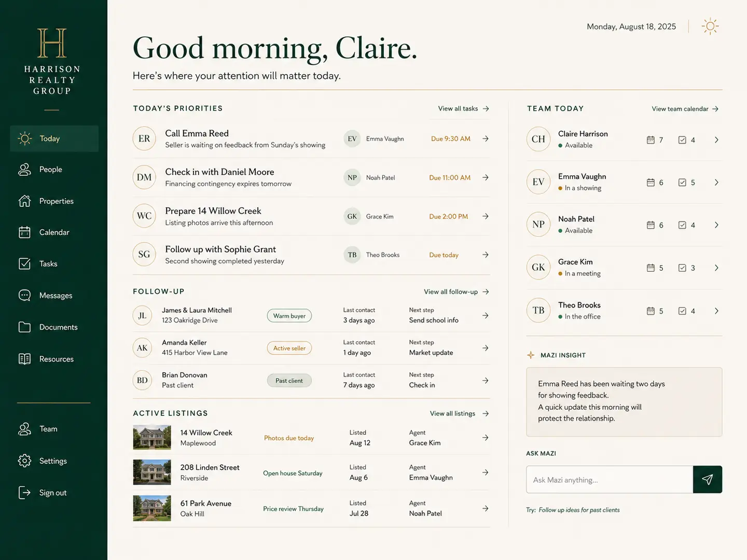Click the Resources book icon
This screenshot has width=747, height=560.
tap(24, 359)
